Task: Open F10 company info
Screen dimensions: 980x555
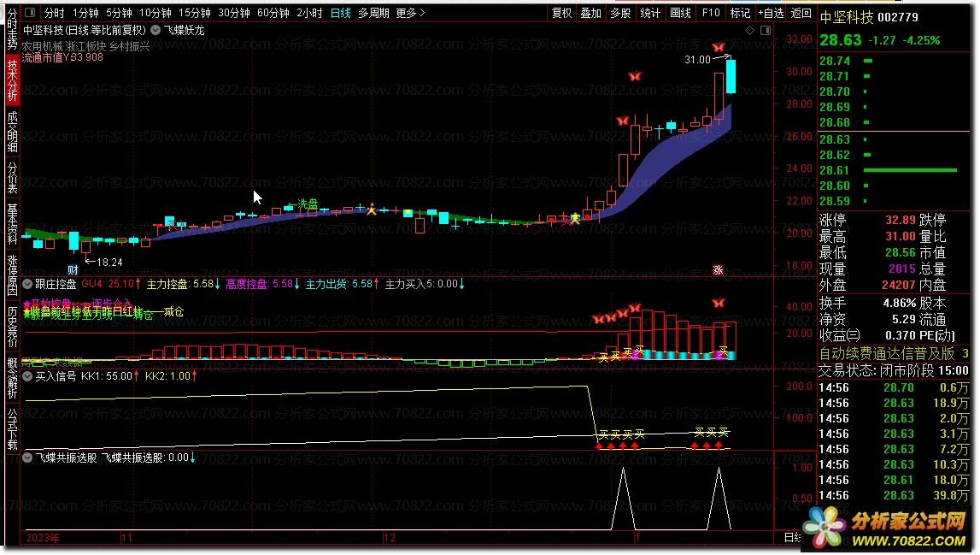Action: pos(711,13)
